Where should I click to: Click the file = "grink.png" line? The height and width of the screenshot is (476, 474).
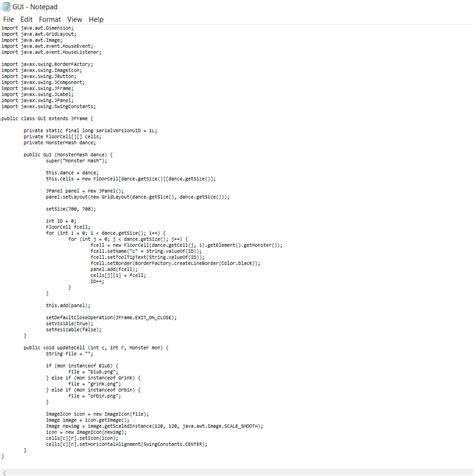94,384
